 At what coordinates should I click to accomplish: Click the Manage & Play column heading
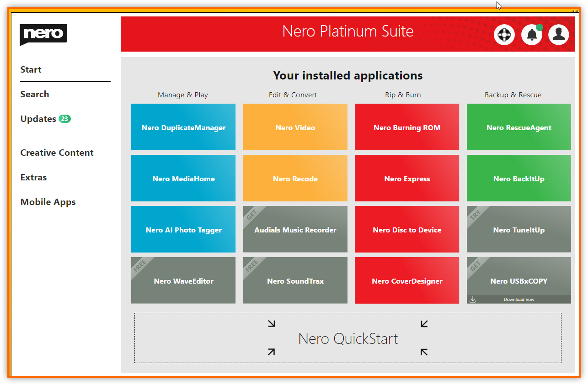coord(183,95)
